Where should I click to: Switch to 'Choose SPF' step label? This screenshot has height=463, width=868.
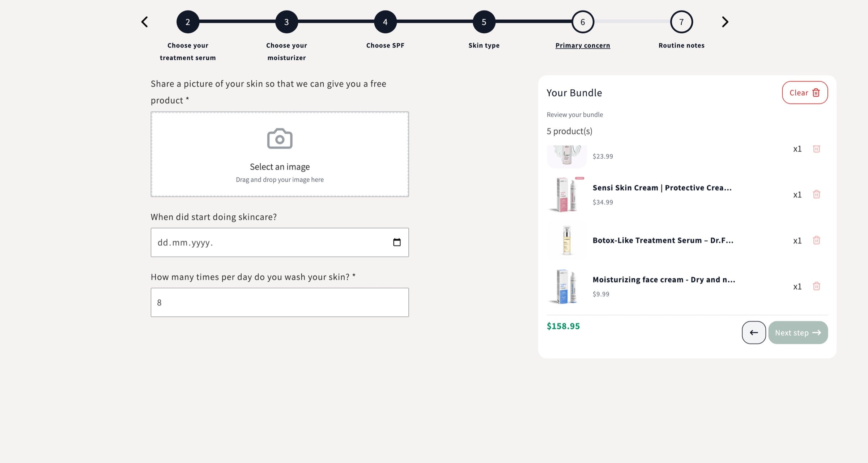pyautogui.click(x=385, y=45)
